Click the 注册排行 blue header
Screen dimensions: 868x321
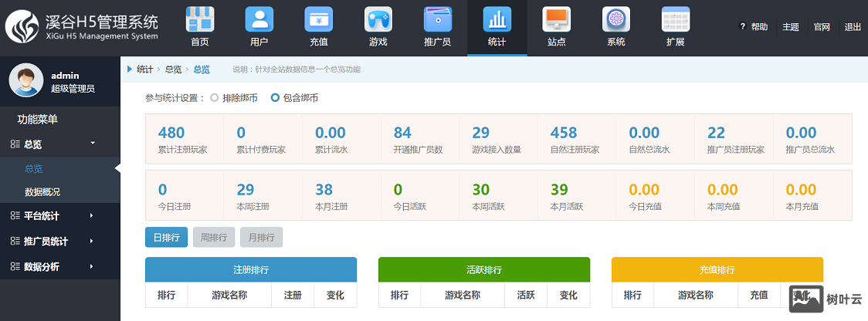(x=251, y=269)
